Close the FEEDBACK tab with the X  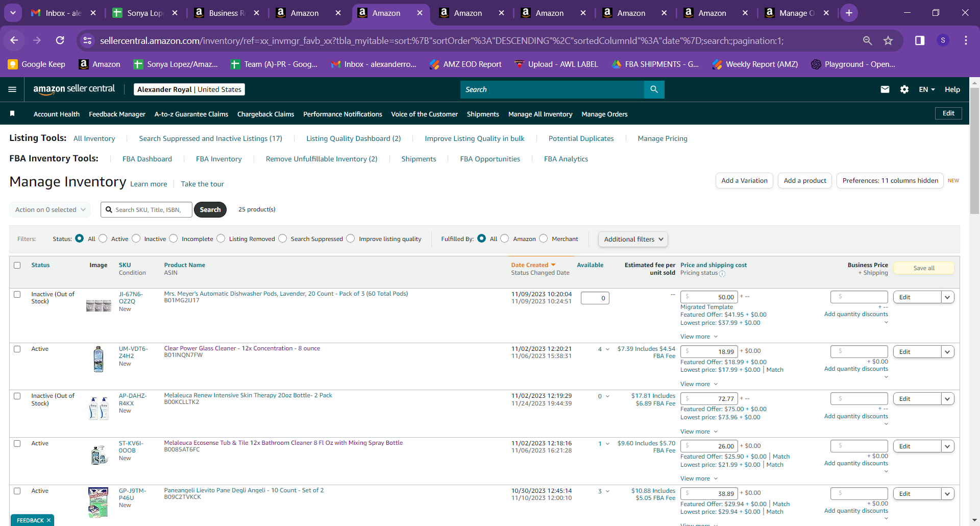point(48,520)
